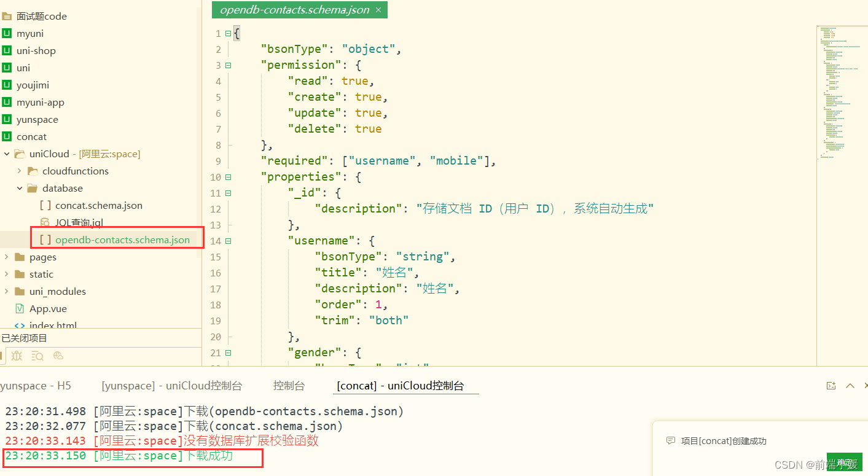Click the red 没有数据库扩展校验函数 log line
This screenshot has height=476, width=868.
[x=162, y=441]
